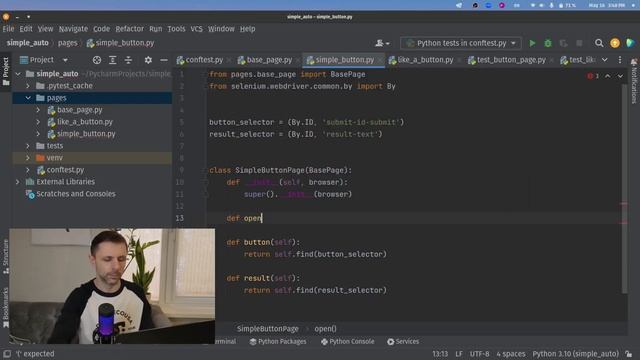The image size is (640, 360).
Task: Open the Python Packages tool window
Action: [278, 342]
